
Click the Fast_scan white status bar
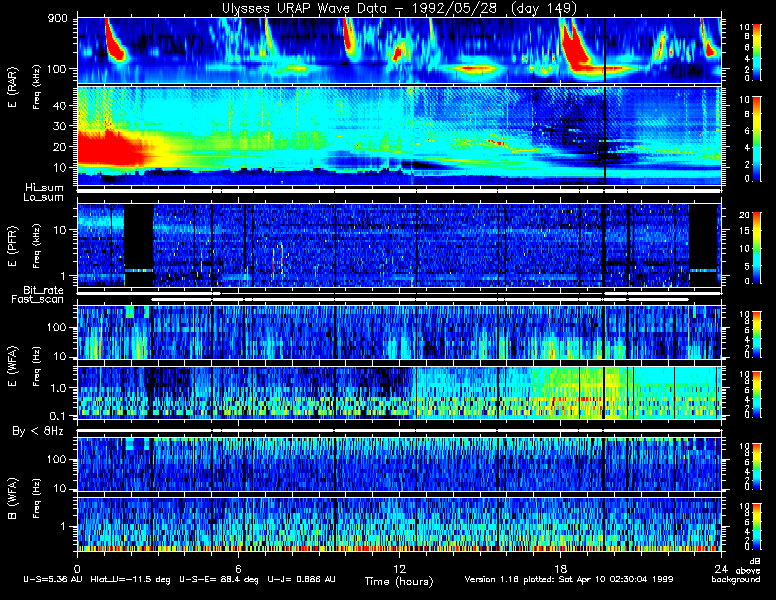click(x=420, y=300)
